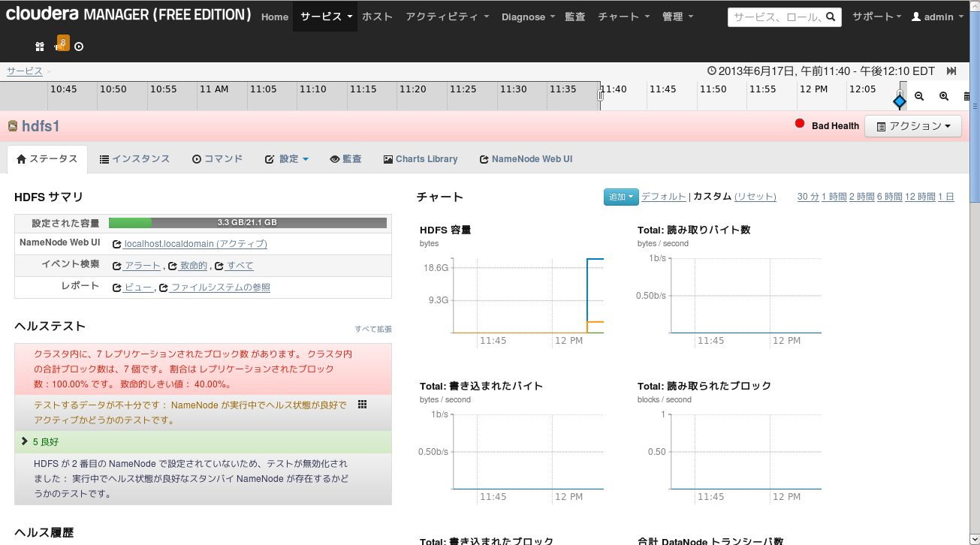Click the アラート event search link

click(142, 266)
